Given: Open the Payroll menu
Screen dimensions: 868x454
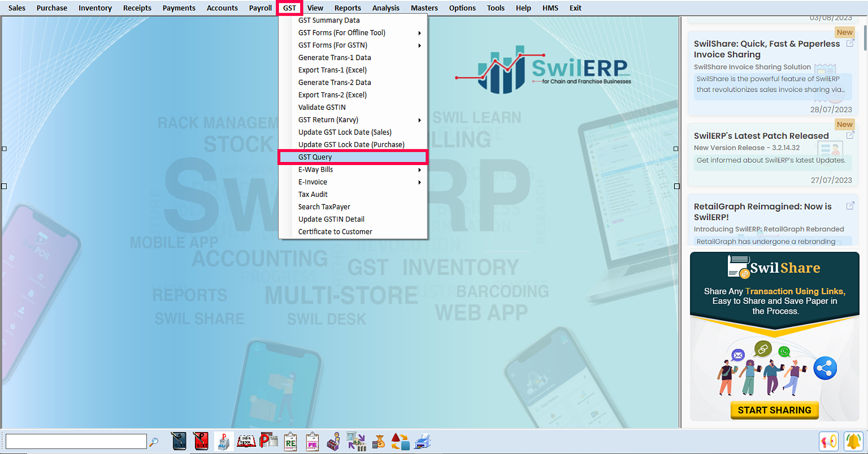Looking at the screenshot, I should coord(260,8).
